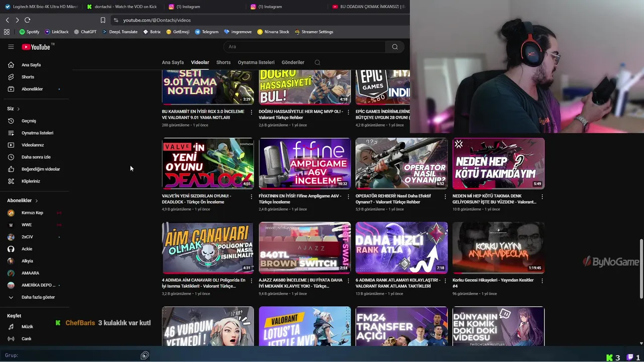Switch to channel Ana Sayfa tab
Image resolution: width=644 pixels, height=362 pixels.
coord(173,62)
